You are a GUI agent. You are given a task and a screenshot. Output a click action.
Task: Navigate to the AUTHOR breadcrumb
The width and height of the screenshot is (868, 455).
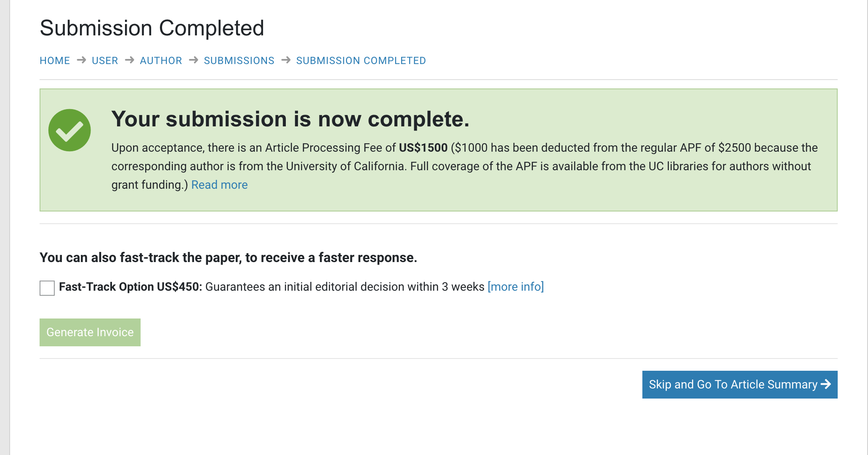tap(161, 61)
